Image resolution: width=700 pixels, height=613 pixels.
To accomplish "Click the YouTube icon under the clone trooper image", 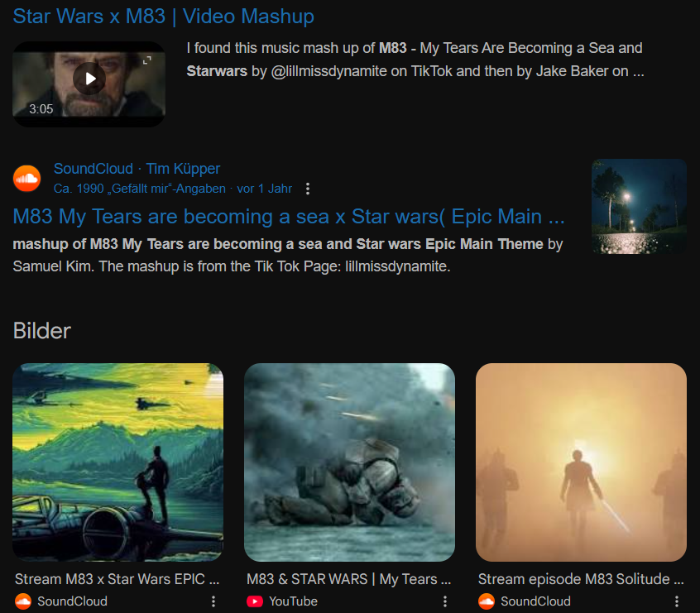I will (255, 601).
